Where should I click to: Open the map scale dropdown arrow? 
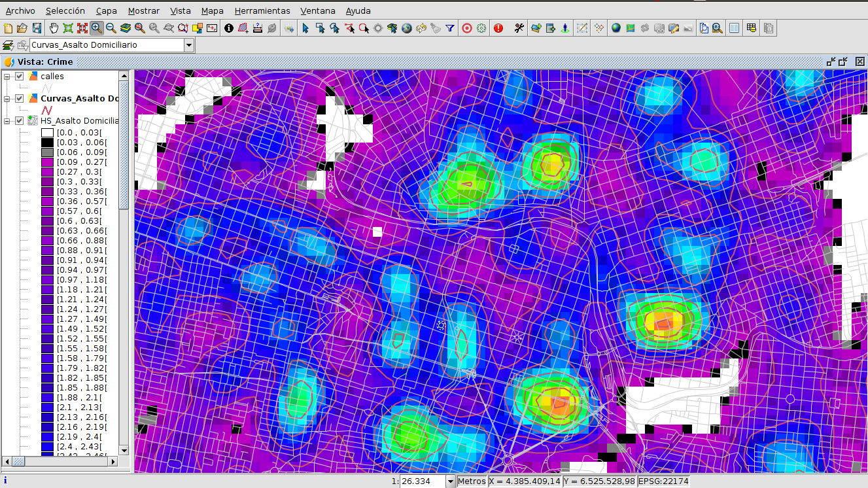coord(450,481)
